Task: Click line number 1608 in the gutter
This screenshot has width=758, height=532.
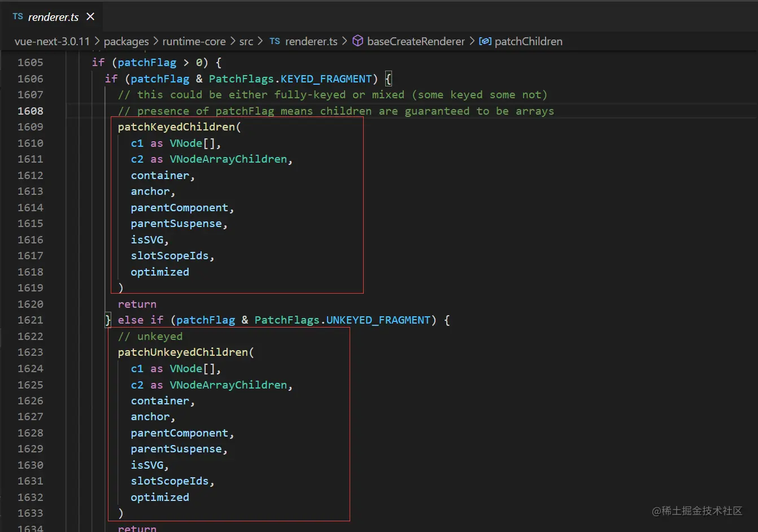Action: (x=31, y=111)
